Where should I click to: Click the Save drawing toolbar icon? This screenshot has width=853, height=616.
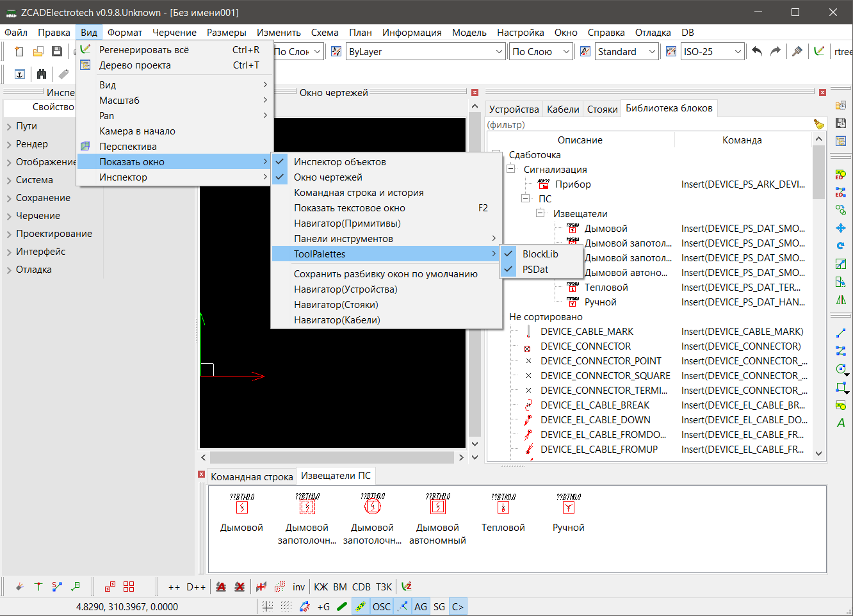(x=57, y=51)
